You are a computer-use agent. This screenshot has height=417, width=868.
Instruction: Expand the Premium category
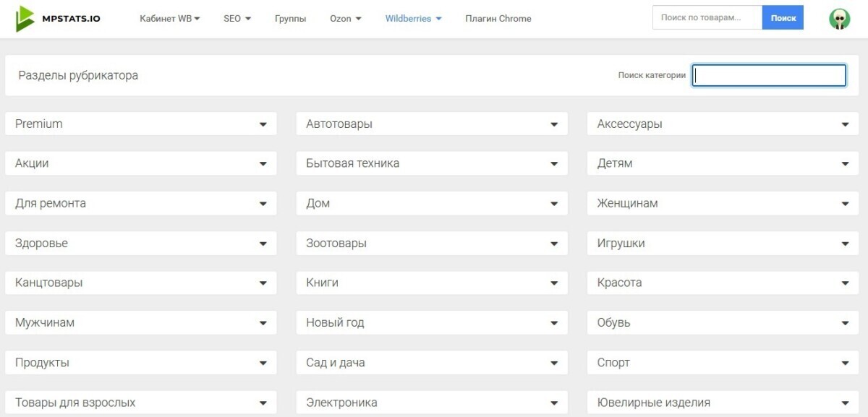click(x=141, y=124)
